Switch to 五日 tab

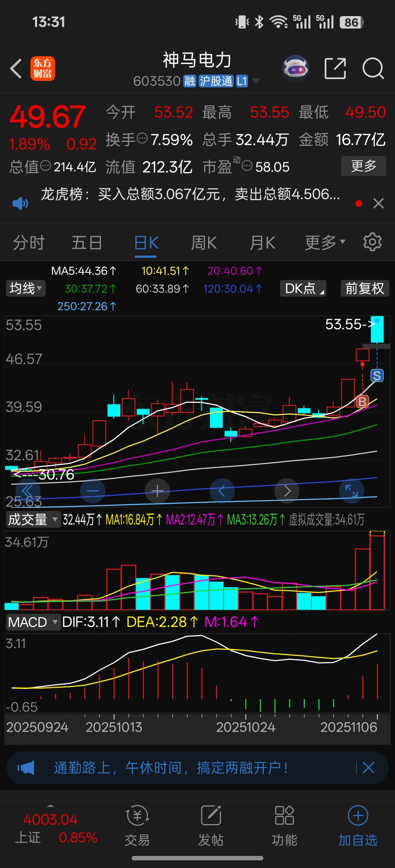87,242
